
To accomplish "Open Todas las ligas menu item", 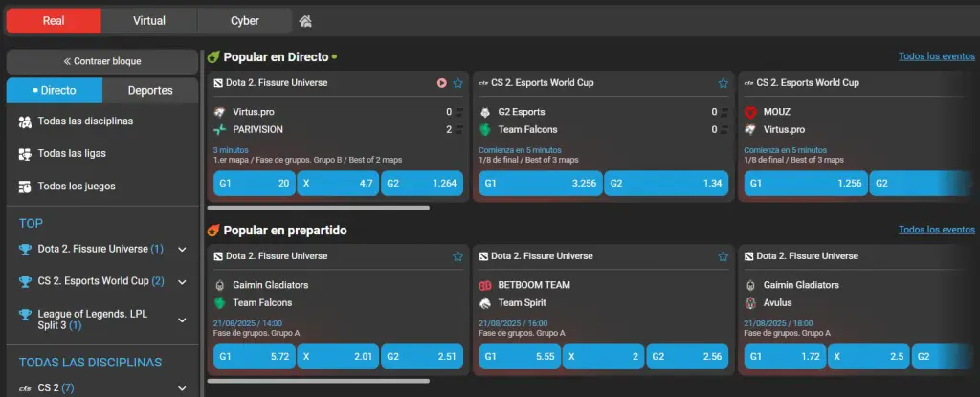I will pyautogui.click(x=101, y=154).
